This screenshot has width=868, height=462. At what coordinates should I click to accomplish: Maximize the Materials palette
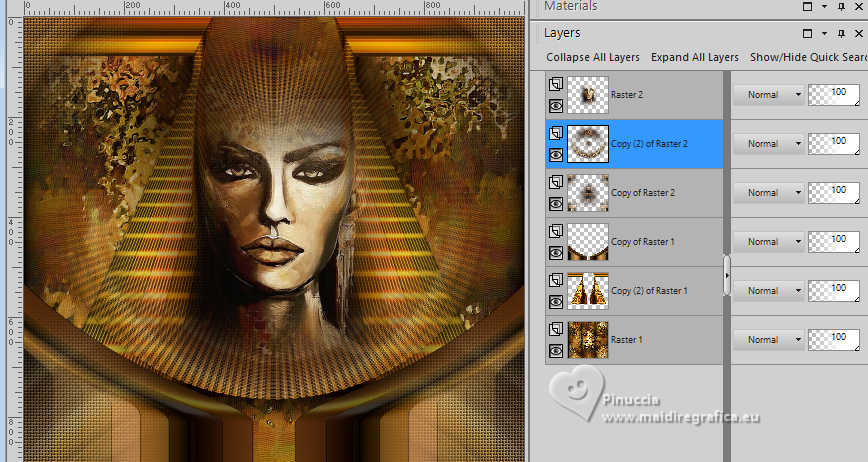click(808, 7)
